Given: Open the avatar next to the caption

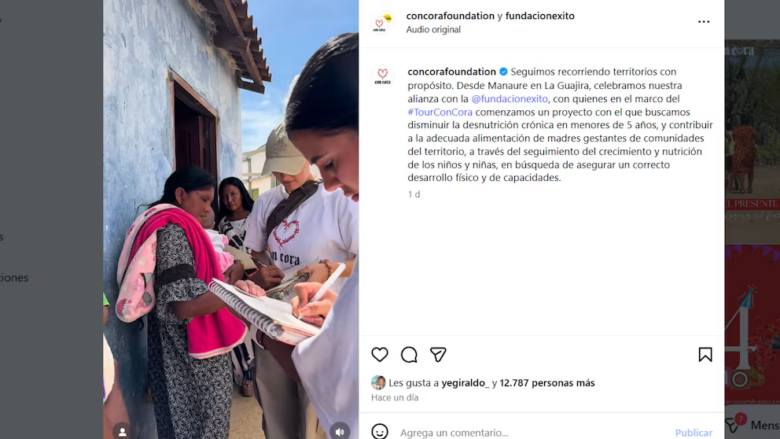Looking at the screenshot, I should click(x=382, y=76).
